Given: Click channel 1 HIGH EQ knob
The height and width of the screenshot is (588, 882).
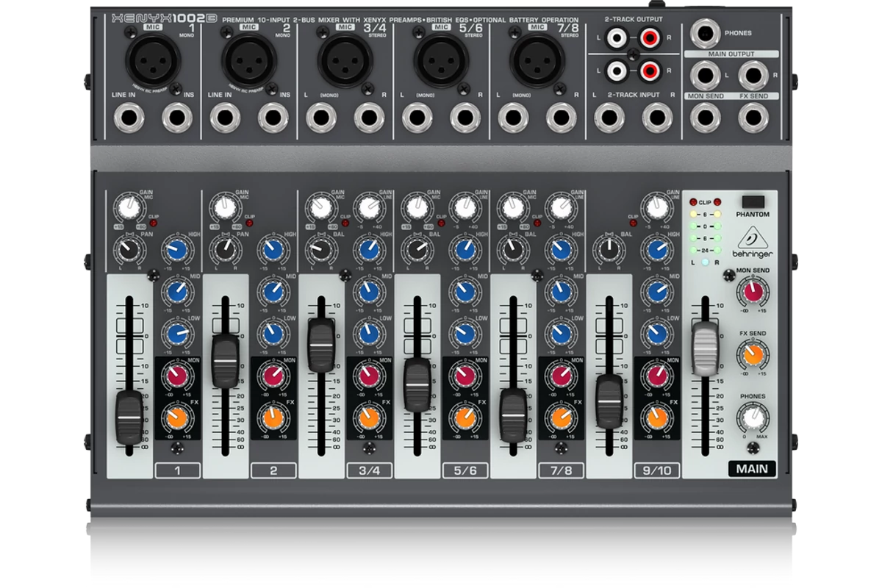Looking at the screenshot, I should (177, 250).
